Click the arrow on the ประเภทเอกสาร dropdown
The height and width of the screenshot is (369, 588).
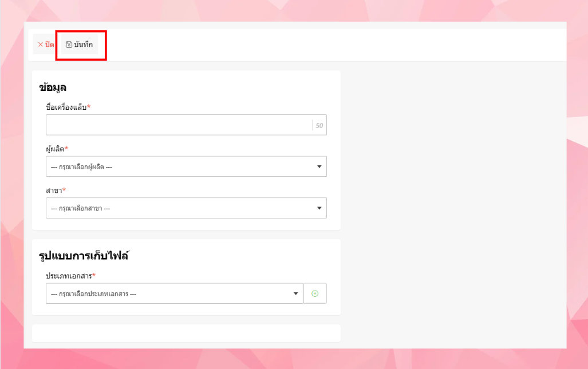296,293
